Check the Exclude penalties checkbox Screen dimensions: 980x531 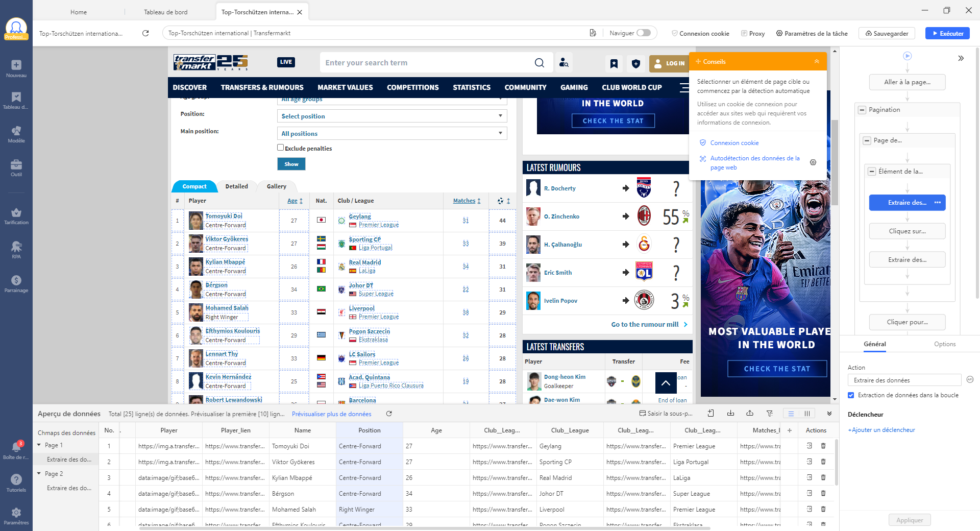click(280, 148)
